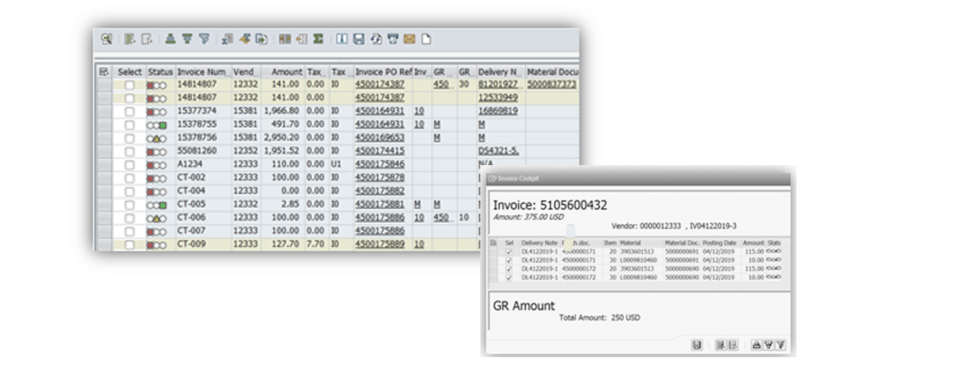The height and width of the screenshot is (380, 980).
Task: Click the tax code cell U1
Action: point(340,165)
